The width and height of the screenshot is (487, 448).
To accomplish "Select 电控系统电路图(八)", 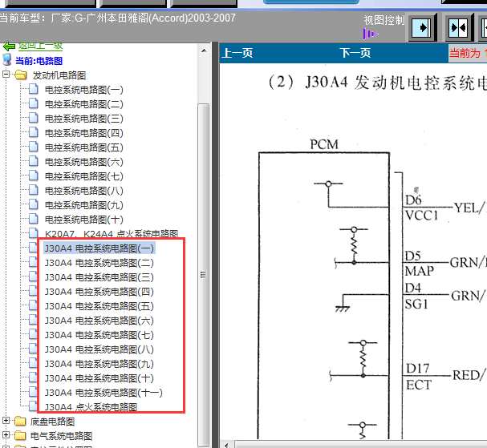I will point(84,191).
